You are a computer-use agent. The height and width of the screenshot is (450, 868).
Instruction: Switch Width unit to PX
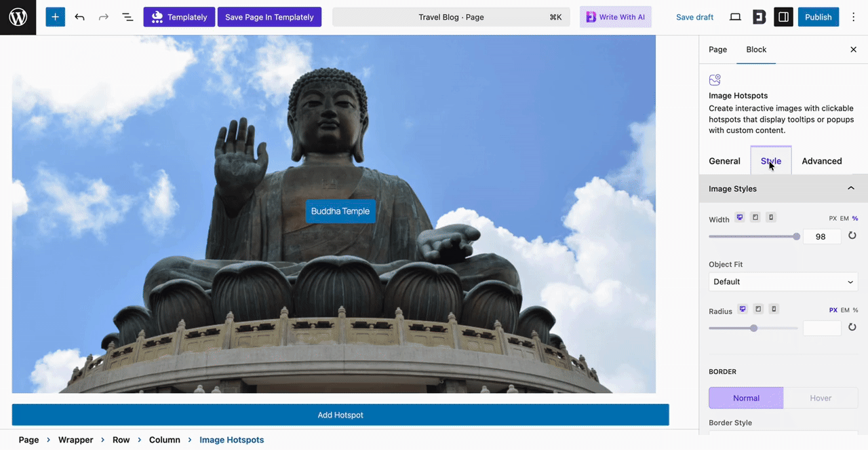[x=833, y=218]
